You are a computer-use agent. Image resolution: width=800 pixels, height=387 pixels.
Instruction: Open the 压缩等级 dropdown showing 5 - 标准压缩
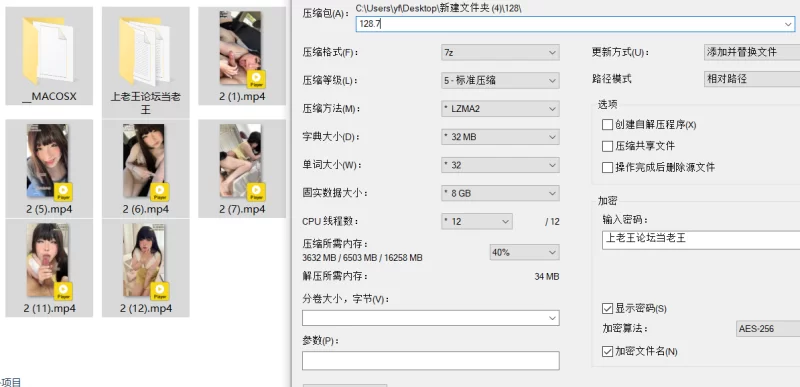point(500,81)
